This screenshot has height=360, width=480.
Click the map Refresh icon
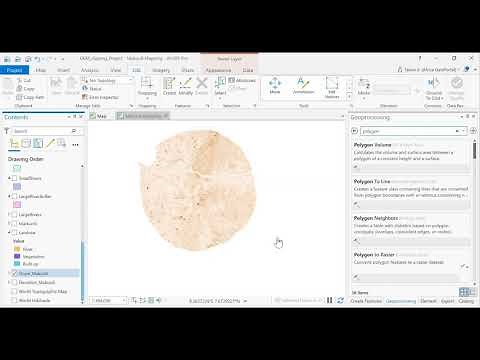(340, 300)
